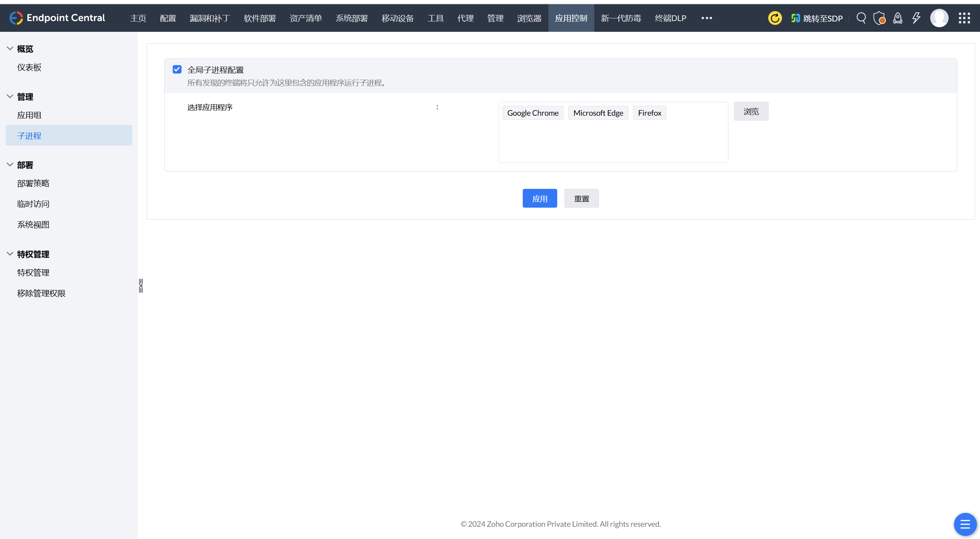The width and height of the screenshot is (980, 539).
Task: Open the more tabs ellipsis menu
Action: [x=707, y=18]
